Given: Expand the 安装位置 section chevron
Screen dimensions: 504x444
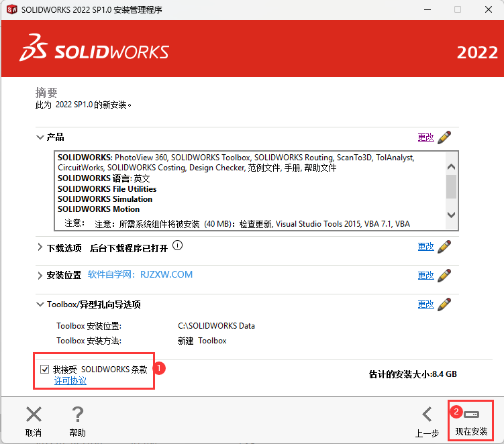Looking at the screenshot, I should coord(40,276).
